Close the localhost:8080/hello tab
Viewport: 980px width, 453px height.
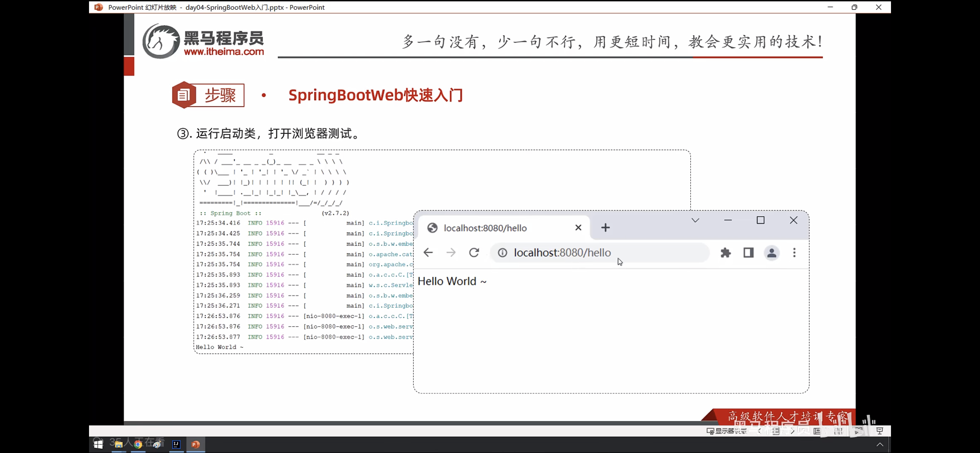(578, 228)
